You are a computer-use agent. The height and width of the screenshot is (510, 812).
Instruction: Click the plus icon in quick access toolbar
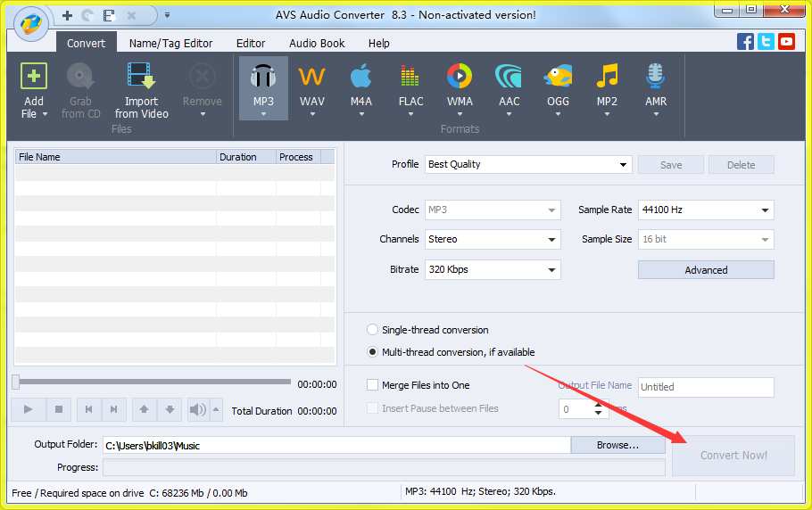point(67,15)
